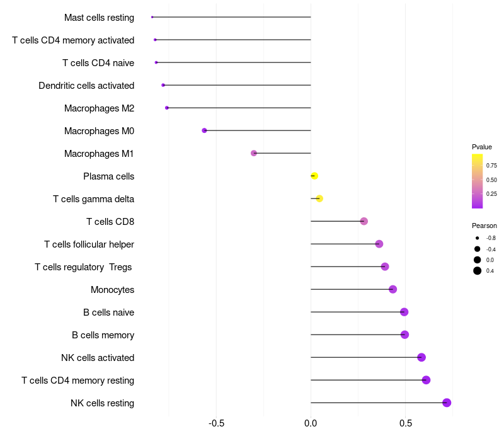Click the T cells regulatory Tregs dot
Image resolution: width=504 pixels, height=441 pixels.
point(385,266)
